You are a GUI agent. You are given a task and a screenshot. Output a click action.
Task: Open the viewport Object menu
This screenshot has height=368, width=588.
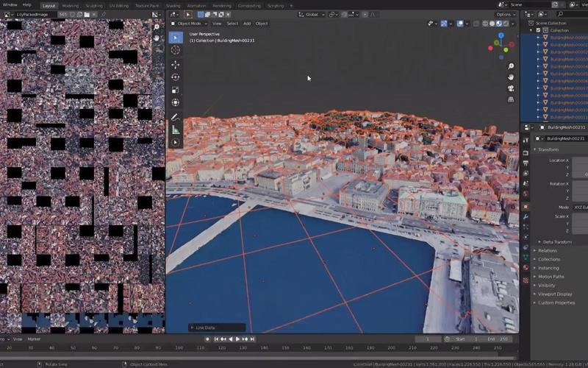[262, 24]
